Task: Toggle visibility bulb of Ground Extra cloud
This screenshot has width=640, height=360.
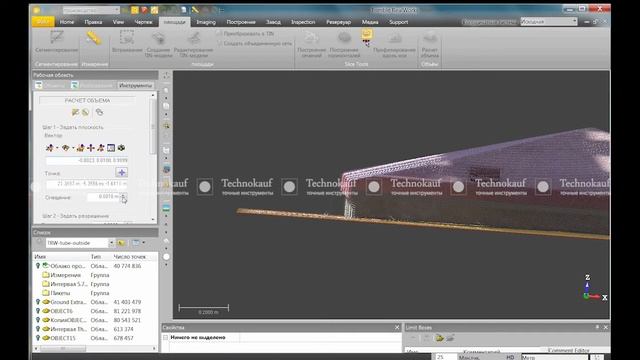Action: (x=38, y=302)
